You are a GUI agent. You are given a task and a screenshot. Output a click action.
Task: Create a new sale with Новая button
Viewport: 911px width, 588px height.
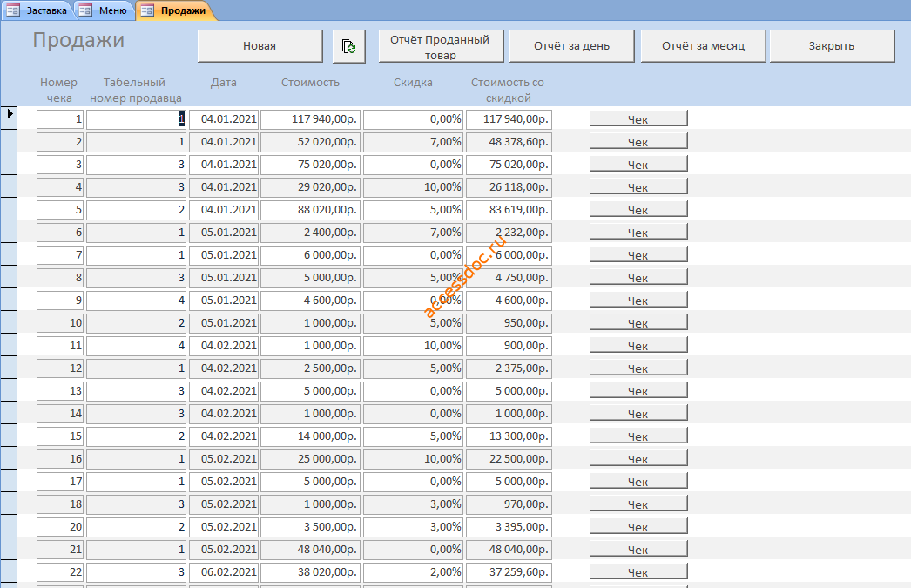point(260,46)
